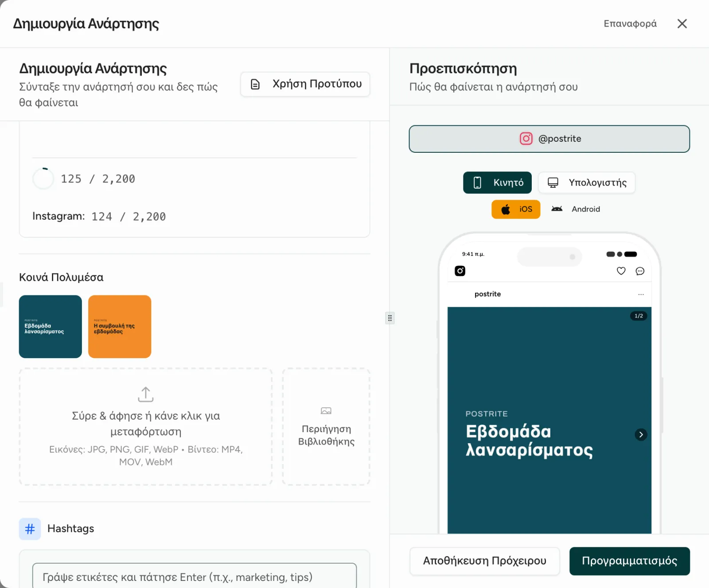Close the Δημιουργία Ανάρτησης dialog
This screenshot has width=709, height=588.
(x=682, y=23)
